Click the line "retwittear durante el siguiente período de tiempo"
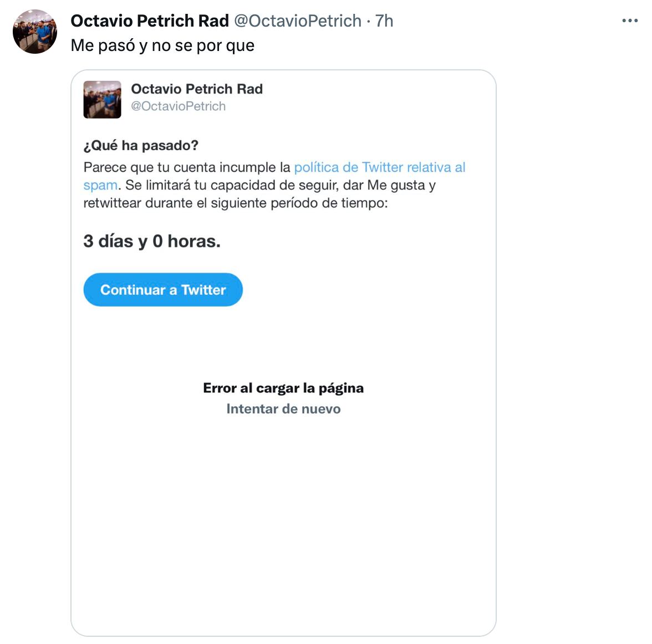Screen dimensions: 652x644 pos(235,203)
